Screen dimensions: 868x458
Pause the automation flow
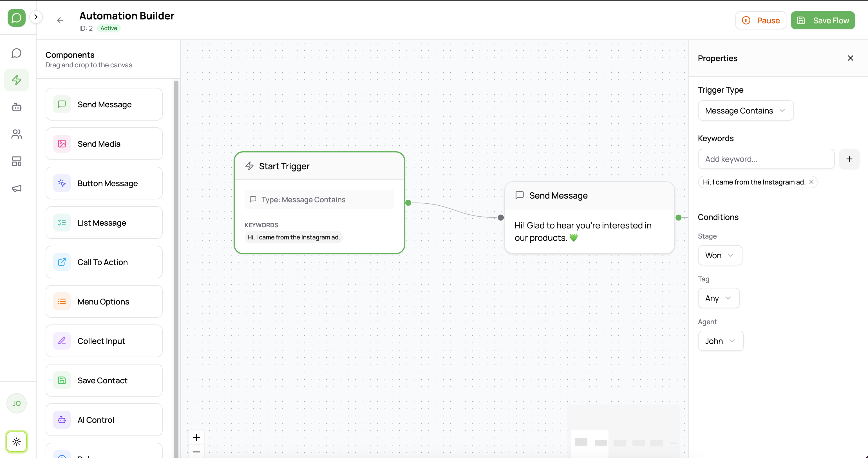[x=760, y=20]
